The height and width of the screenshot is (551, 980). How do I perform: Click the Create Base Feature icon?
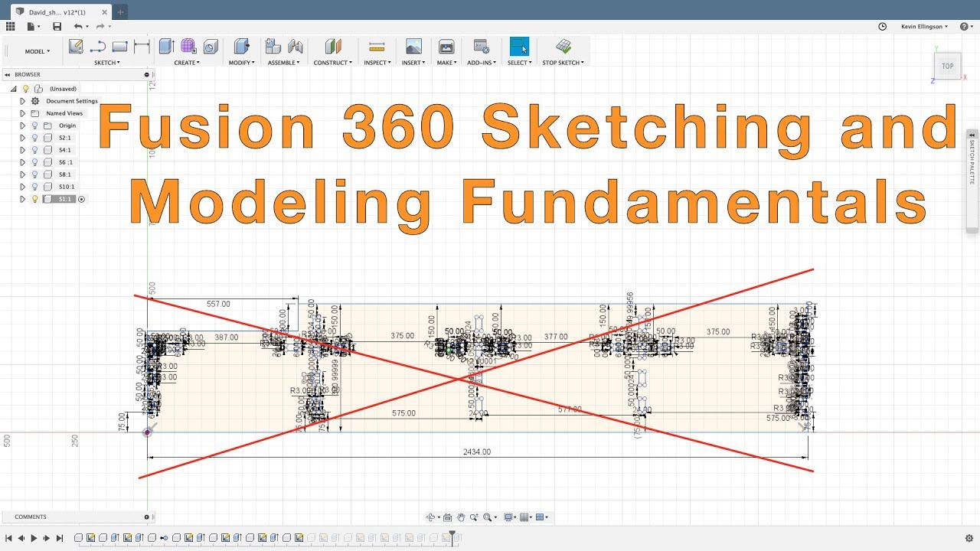point(211,47)
